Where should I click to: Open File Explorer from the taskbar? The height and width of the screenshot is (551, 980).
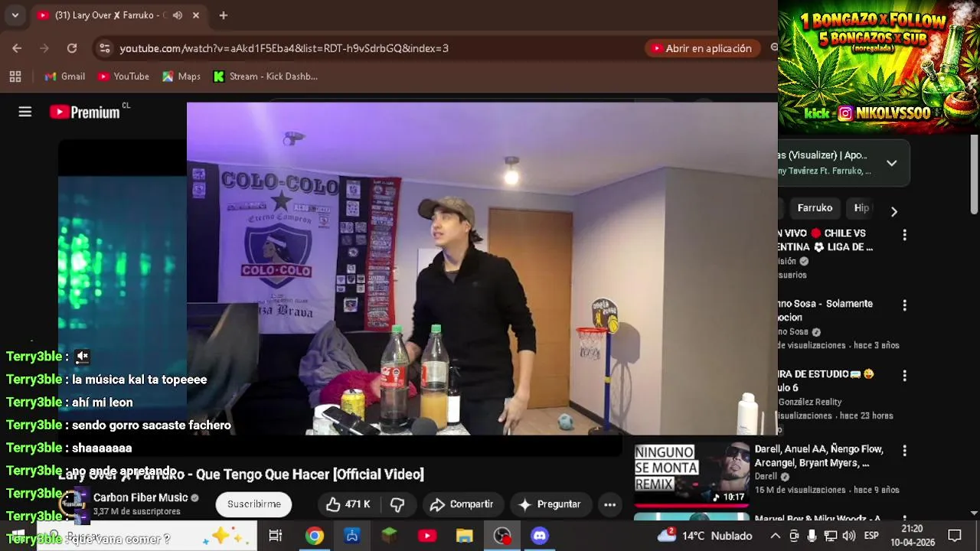pos(465,536)
